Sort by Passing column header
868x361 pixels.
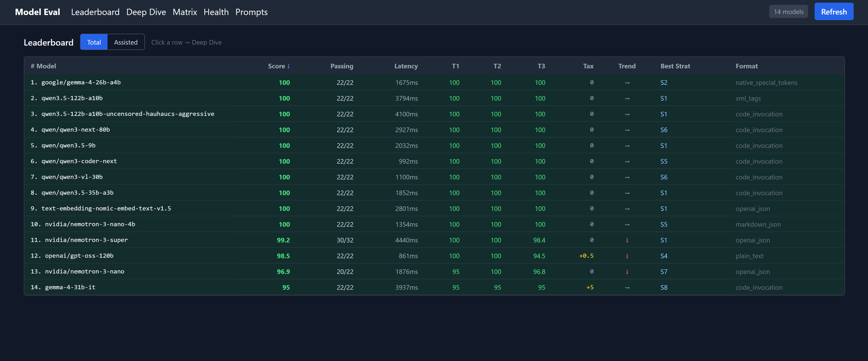341,66
